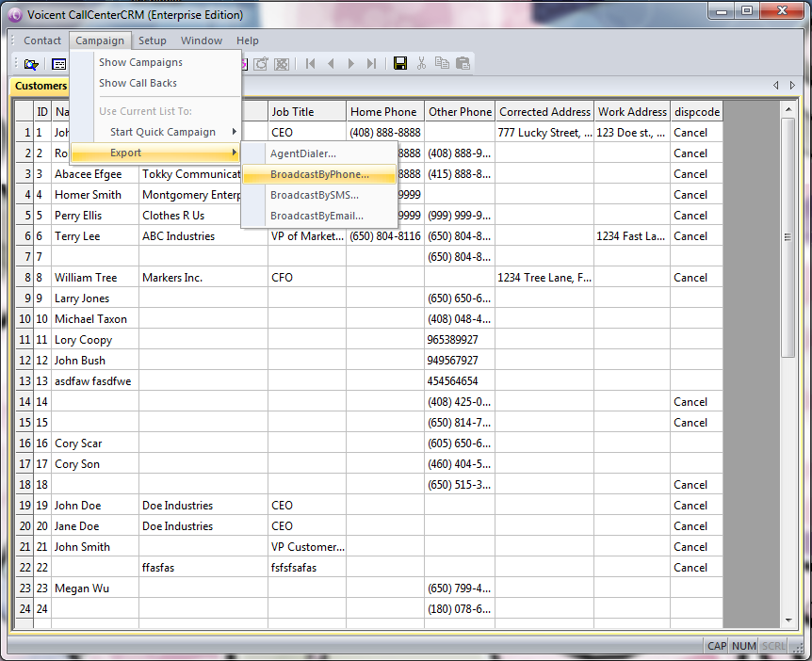Click the Save floppy disk icon
Screen dimensions: 812x661
[400, 63]
